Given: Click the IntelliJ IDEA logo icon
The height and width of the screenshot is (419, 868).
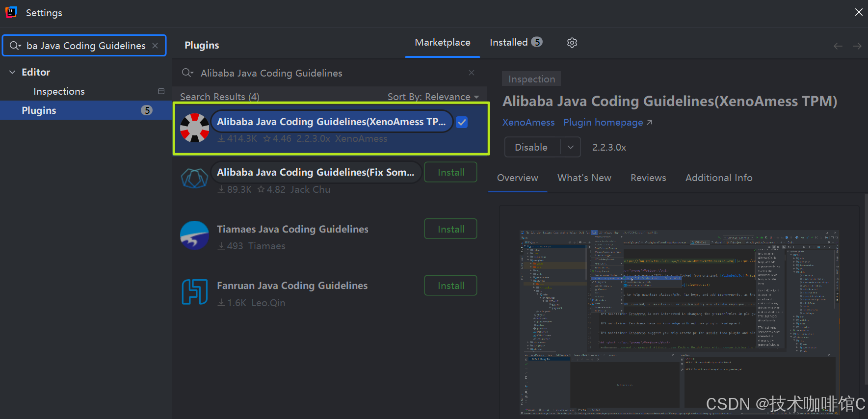Looking at the screenshot, I should coord(11,12).
